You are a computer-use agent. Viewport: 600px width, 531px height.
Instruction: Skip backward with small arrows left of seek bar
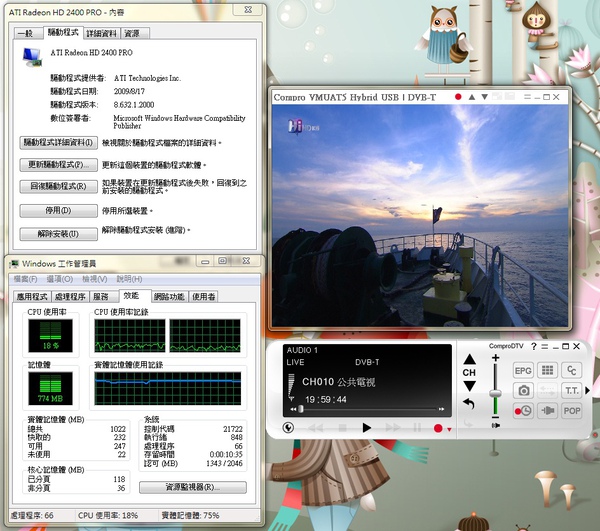[x=293, y=409]
